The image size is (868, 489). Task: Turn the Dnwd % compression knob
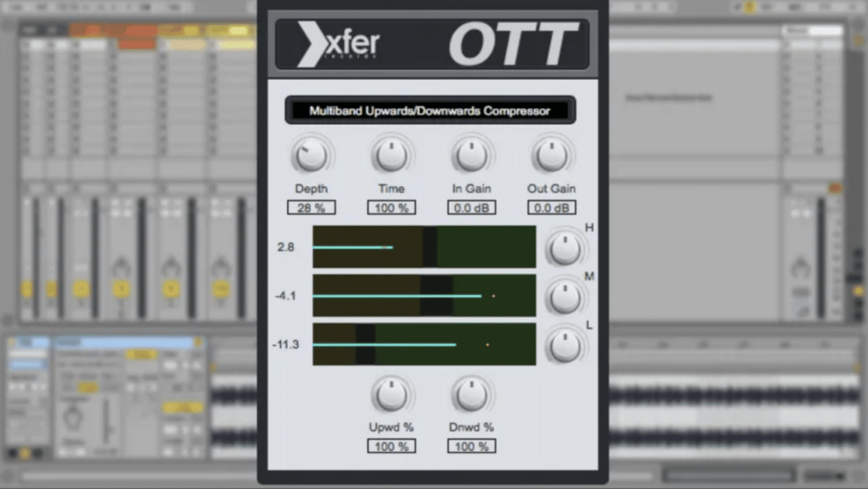coord(472,396)
